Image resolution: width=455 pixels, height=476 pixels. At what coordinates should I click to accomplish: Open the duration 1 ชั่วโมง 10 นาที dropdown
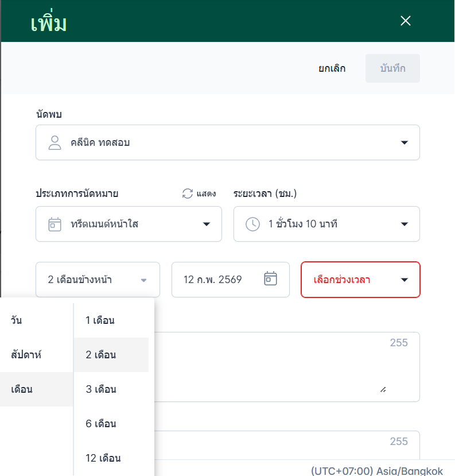(404, 224)
